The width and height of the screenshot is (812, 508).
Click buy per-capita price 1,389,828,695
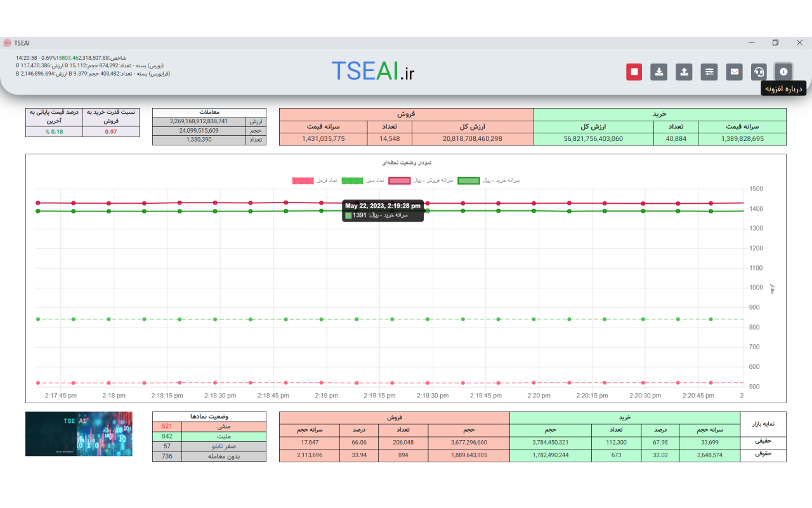[x=742, y=139]
